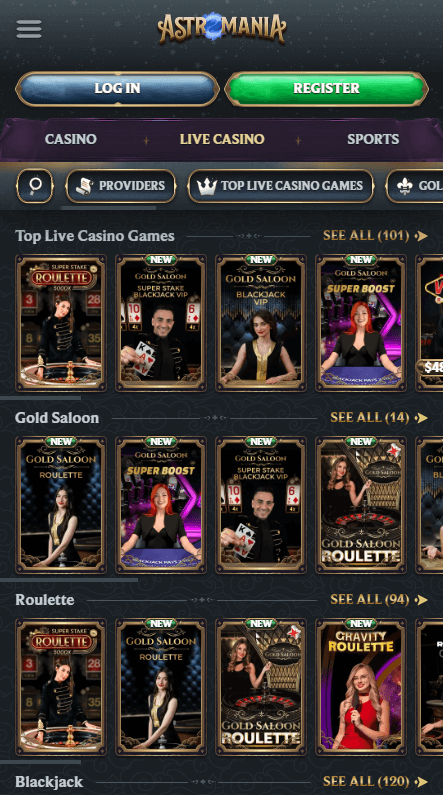Click the Log In button
Viewport: 443px width, 795px height.
[x=118, y=88]
